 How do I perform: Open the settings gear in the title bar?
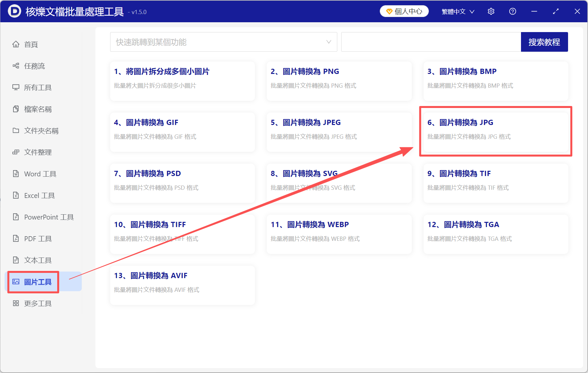click(x=491, y=11)
